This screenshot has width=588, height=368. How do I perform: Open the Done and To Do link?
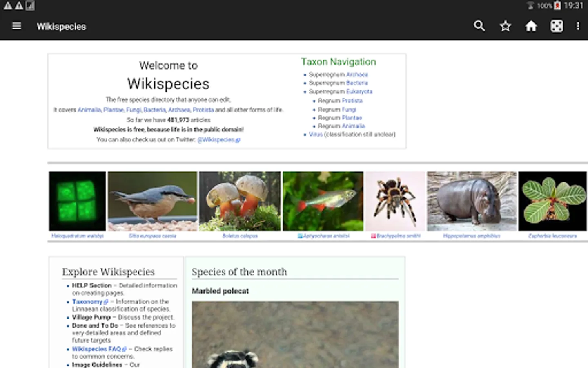pyautogui.click(x=95, y=325)
